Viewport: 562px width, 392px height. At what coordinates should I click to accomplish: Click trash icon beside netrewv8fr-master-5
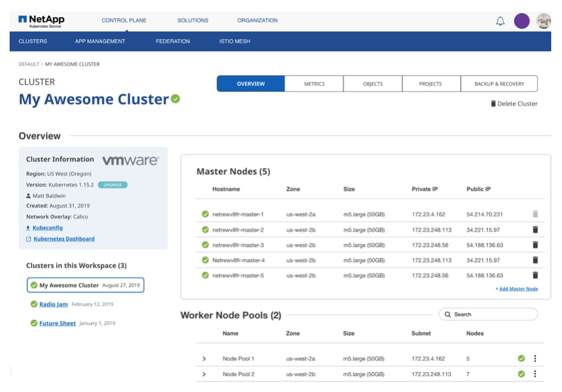coord(535,275)
